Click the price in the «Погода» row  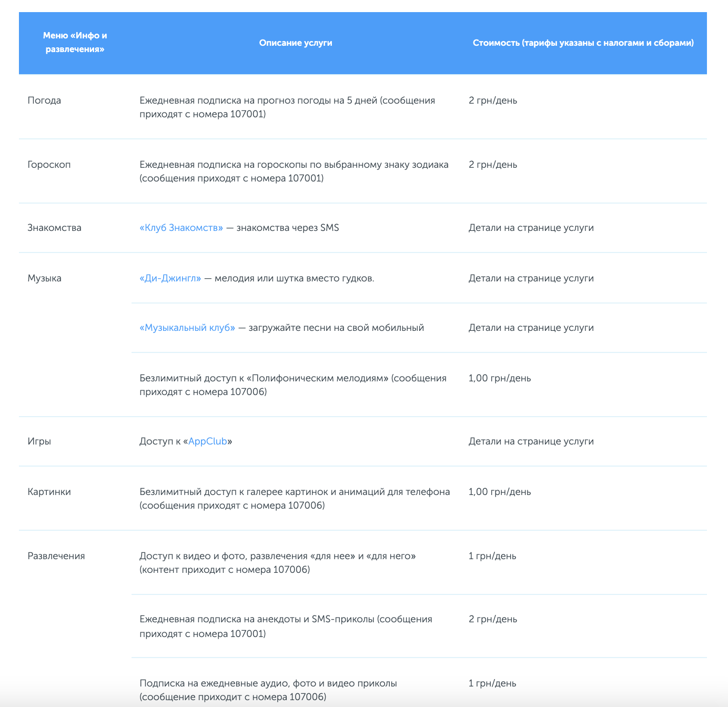click(493, 100)
